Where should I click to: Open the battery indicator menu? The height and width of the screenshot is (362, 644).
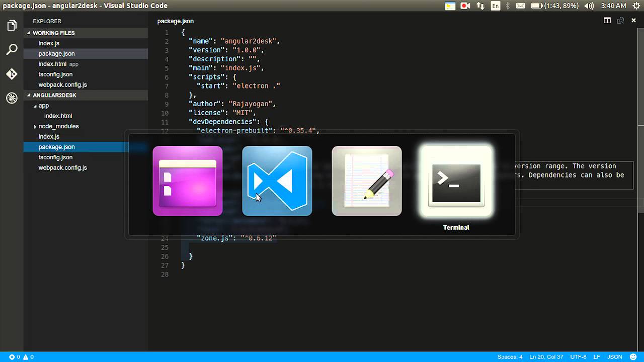pyautogui.click(x=554, y=6)
